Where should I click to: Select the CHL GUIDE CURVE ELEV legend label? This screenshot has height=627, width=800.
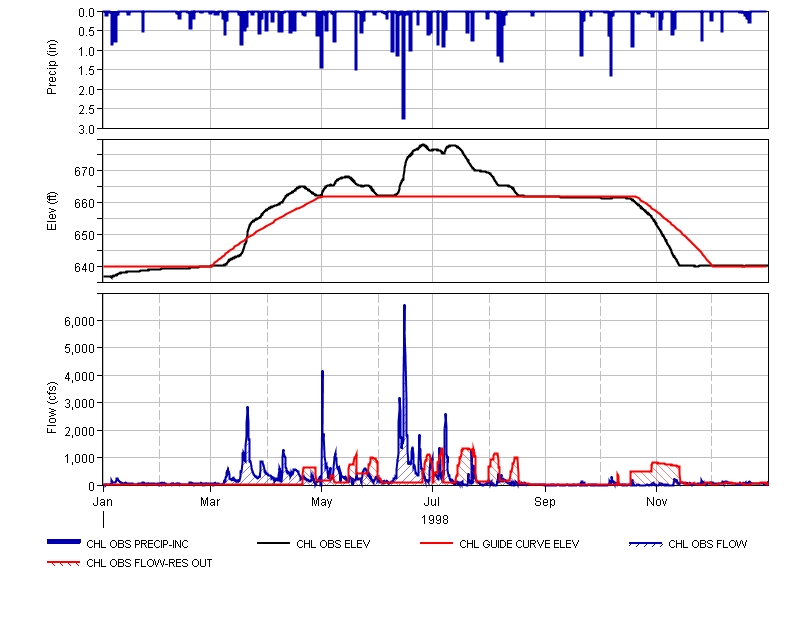click(519, 545)
